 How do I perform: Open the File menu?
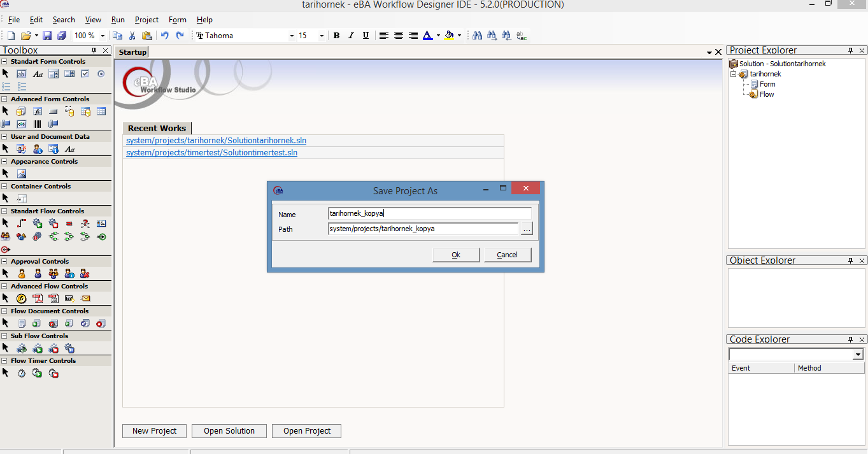click(x=14, y=20)
